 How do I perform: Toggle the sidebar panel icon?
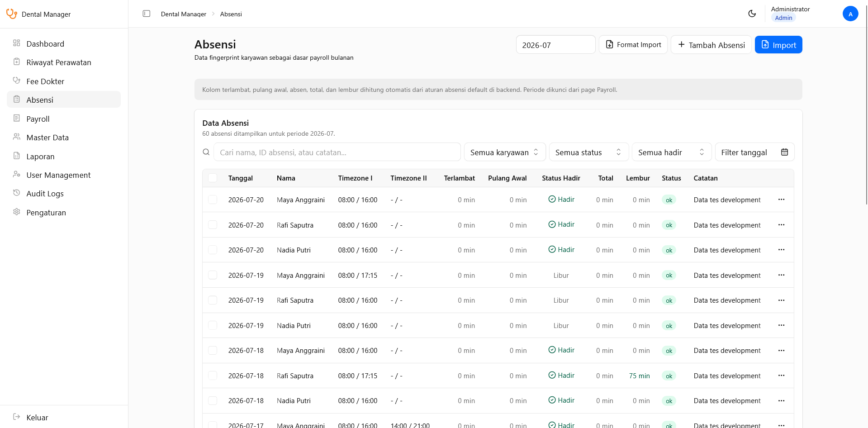147,14
